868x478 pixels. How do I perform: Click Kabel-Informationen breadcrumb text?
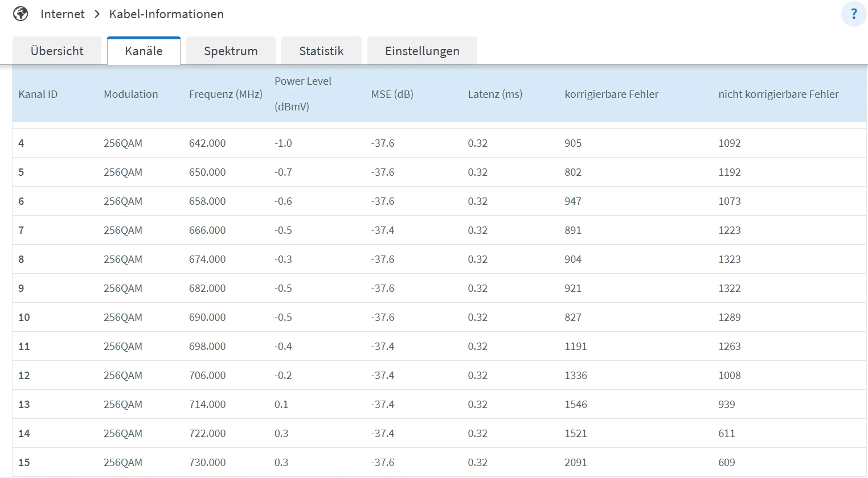tap(166, 14)
